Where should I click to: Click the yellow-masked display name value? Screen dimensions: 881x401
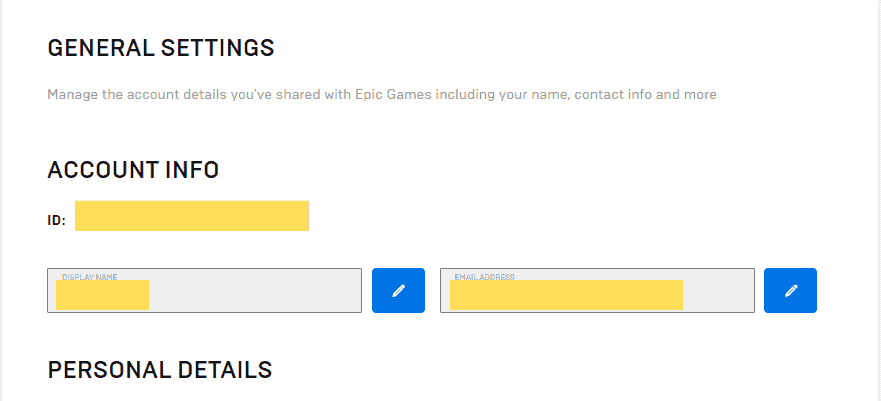(x=102, y=295)
